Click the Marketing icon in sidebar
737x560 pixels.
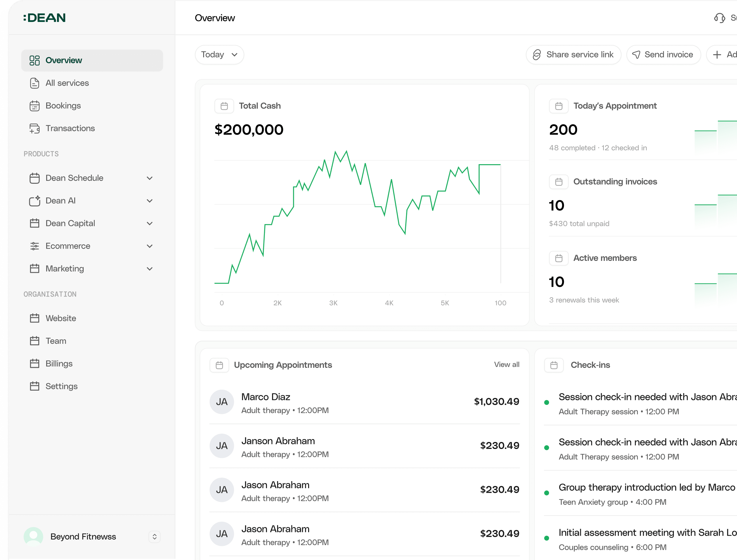coord(34,269)
